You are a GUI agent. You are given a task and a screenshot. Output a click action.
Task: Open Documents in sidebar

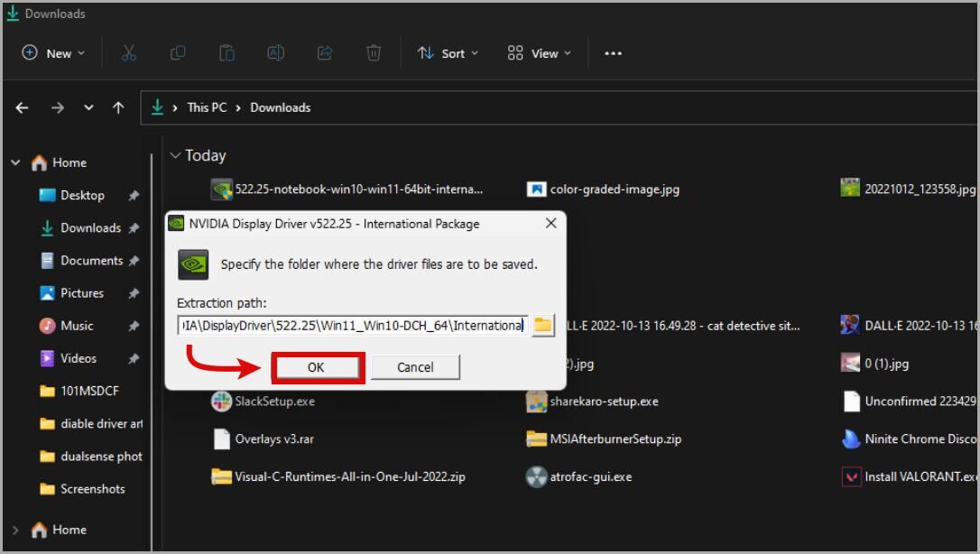pos(91,261)
